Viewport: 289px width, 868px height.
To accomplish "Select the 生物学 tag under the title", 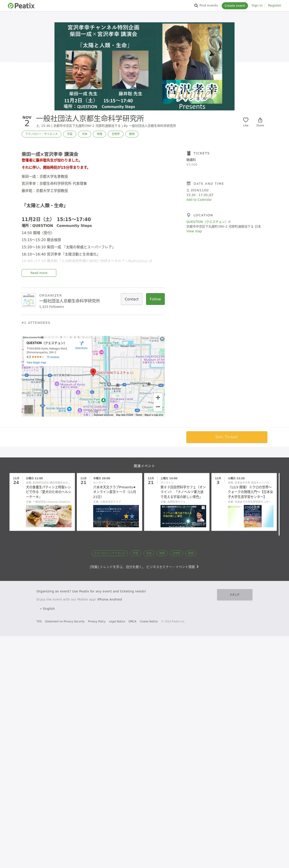I will click(115, 134).
